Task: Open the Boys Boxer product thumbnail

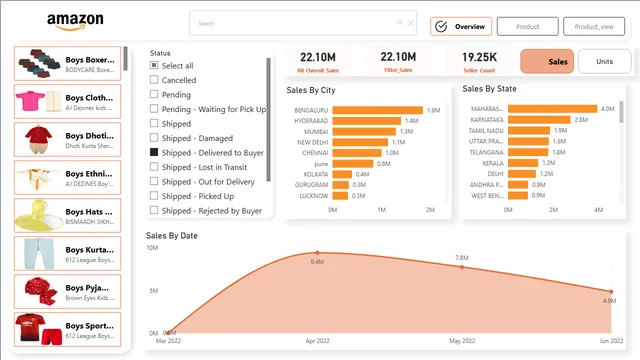Action: click(x=39, y=63)
